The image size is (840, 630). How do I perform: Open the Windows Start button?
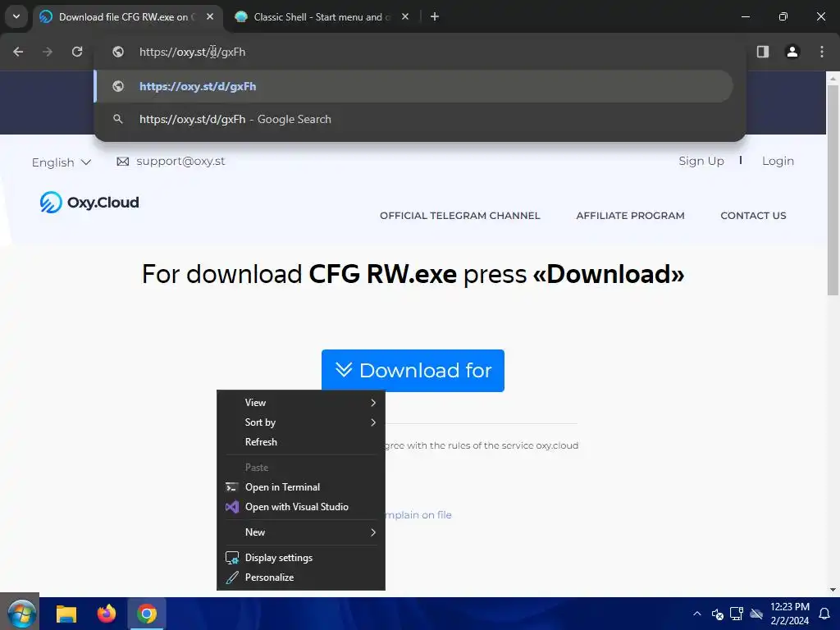click(20, 614)
